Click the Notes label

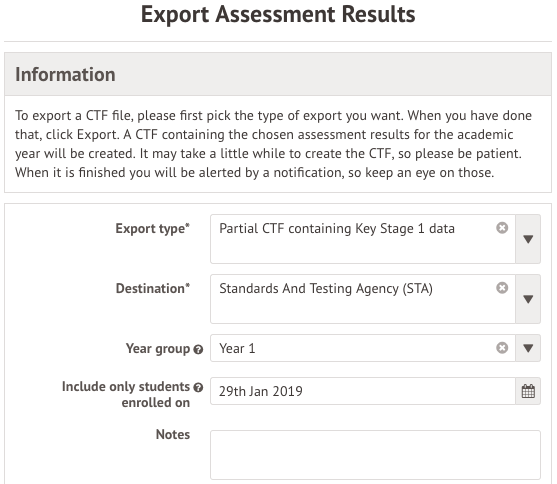pos(173,434)
